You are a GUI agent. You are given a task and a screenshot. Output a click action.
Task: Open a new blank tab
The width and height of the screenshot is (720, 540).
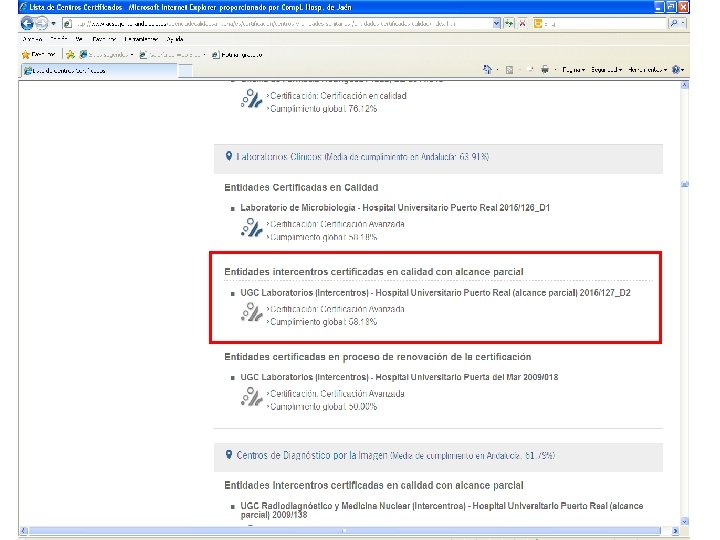tap(185, 71)
